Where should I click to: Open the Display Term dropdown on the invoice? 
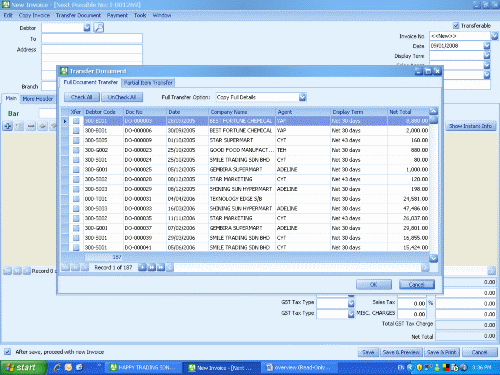pyautogui.click(x=487, y=56)
